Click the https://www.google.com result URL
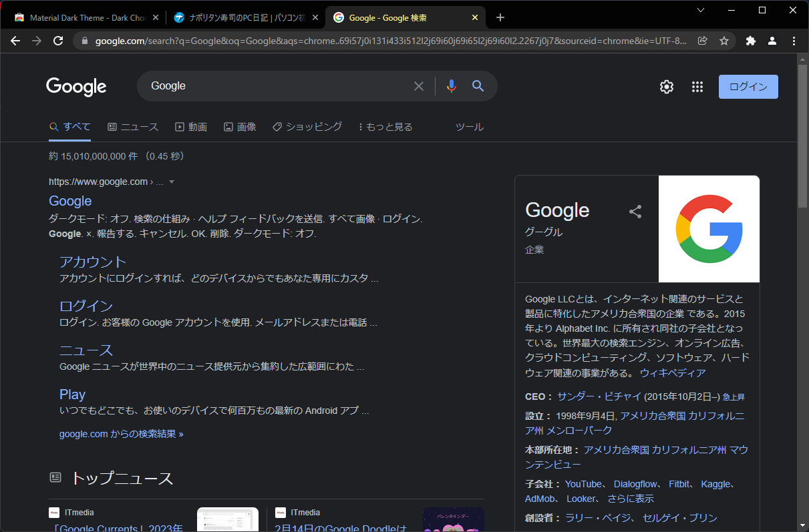809x532 pixels. pos(98,182)
